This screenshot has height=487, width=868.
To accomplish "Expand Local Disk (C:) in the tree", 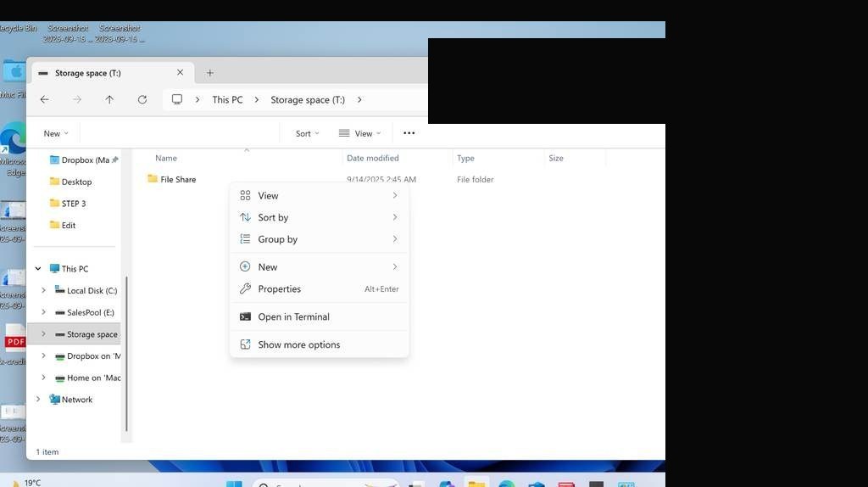I will [44, 290].
